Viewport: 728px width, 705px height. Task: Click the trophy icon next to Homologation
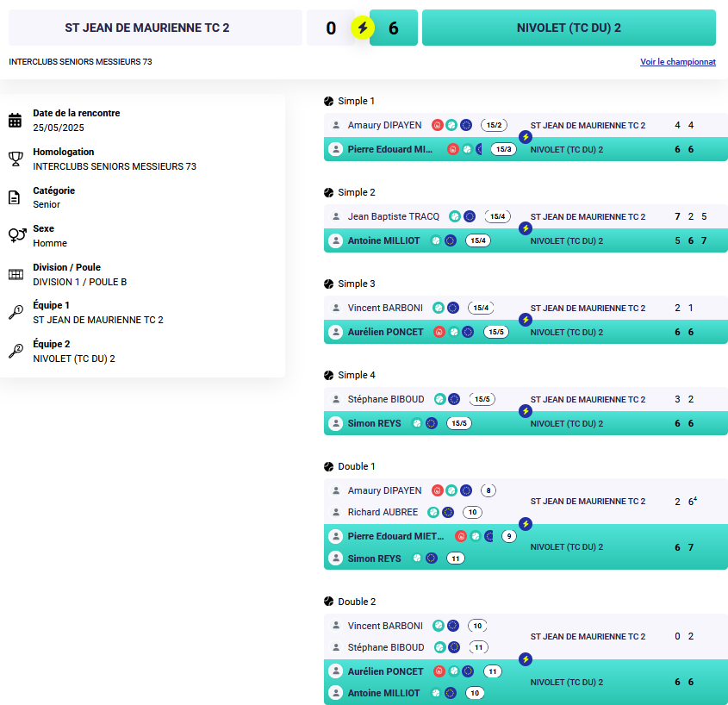pos(16,159)
